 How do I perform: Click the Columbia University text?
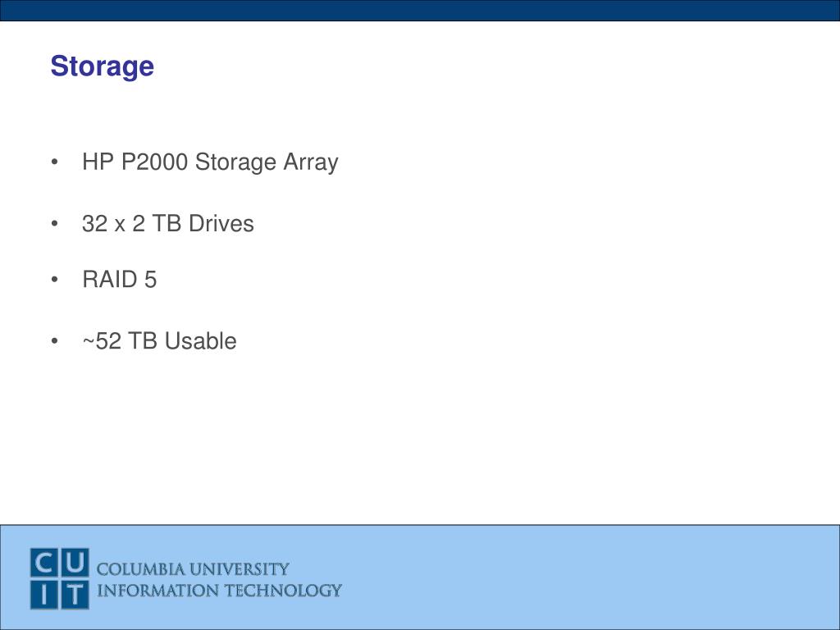coord(193,569)
